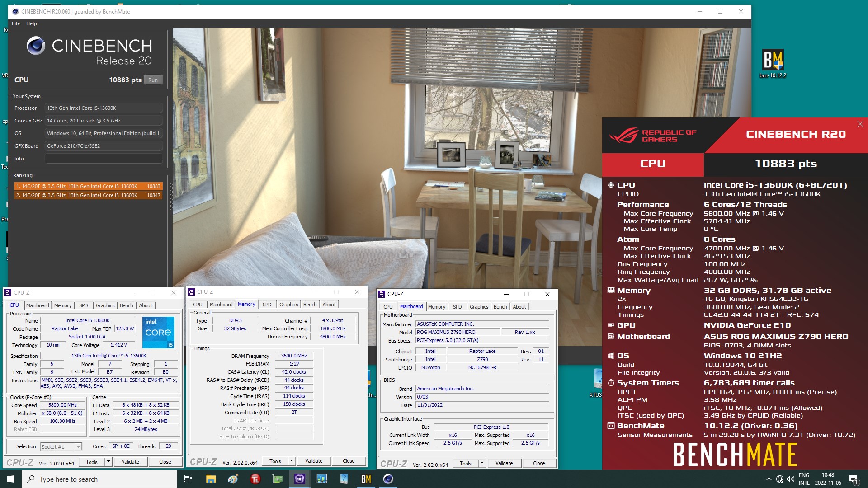Screen dimensions: 868x488
Task: Open the Windows Start menu
Action: 11,479
